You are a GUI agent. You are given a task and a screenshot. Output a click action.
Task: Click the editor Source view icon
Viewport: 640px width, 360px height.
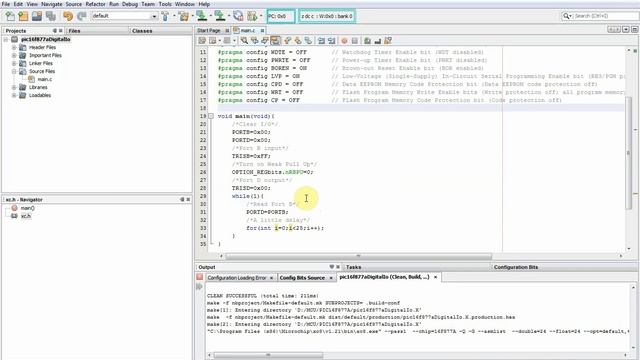coord(202,40)
